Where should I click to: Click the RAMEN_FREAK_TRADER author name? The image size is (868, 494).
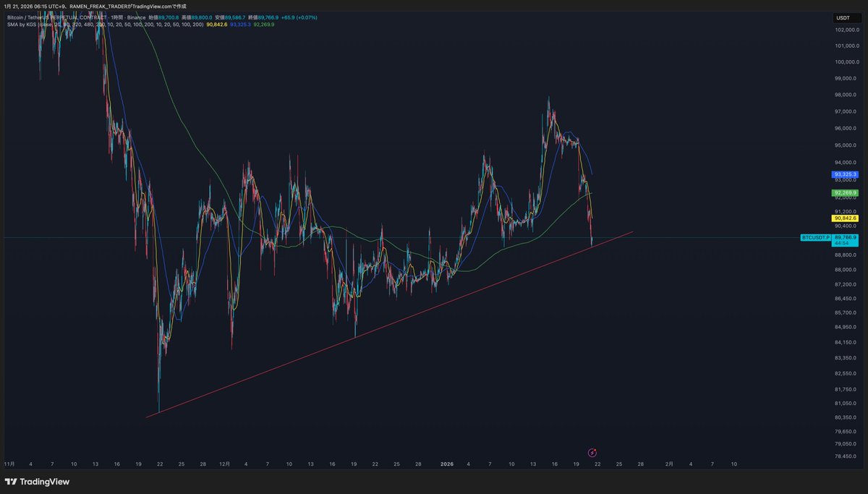97,6
